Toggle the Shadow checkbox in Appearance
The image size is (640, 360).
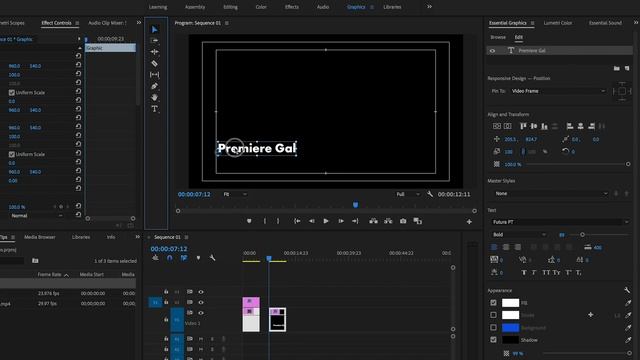(x=493, y=340)
